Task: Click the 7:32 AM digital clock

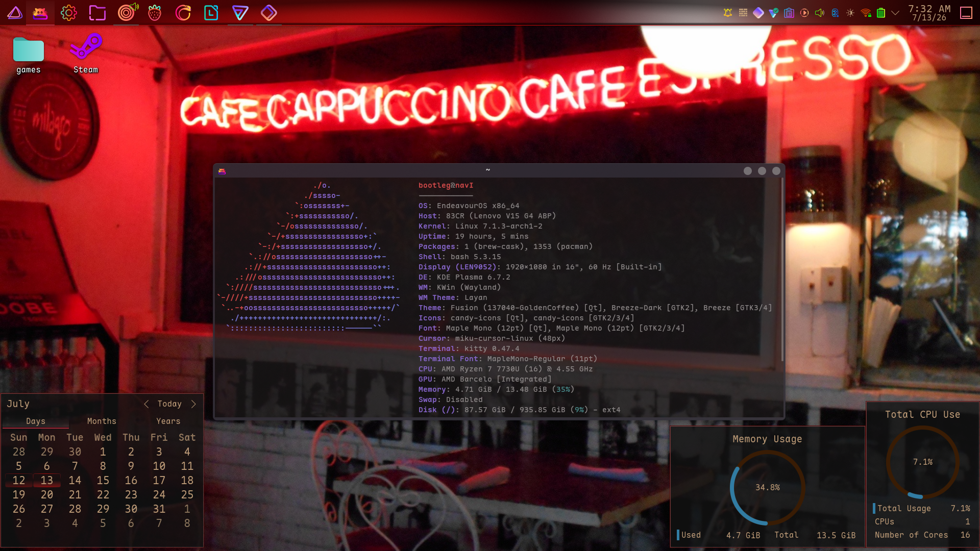Action: 929,9
